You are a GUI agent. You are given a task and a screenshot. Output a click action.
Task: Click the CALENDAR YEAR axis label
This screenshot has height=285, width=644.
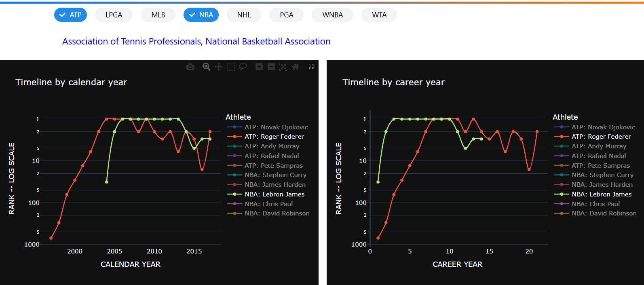(x=131, y=264)
